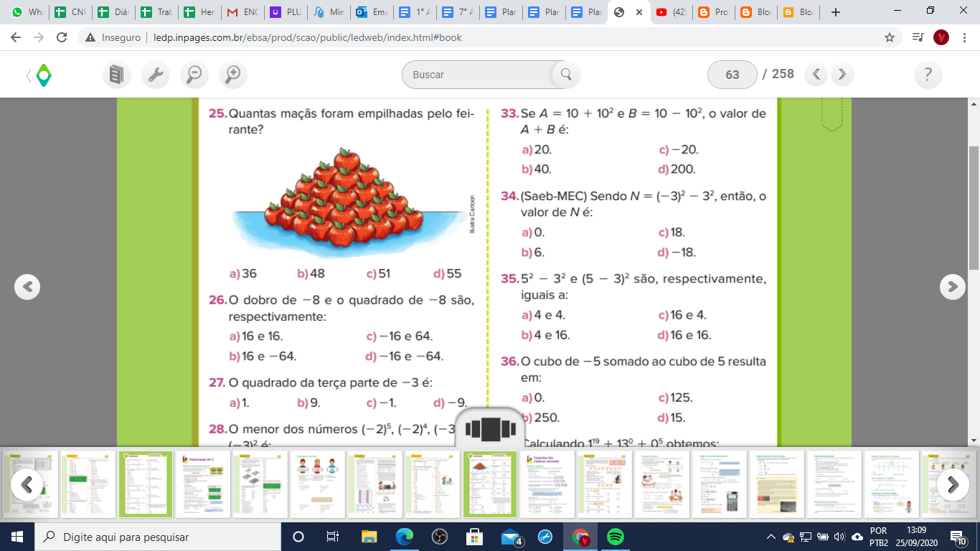Viewport: 980px width, 551px height.
Task: Open the Conjuntos dos números racionais thumbnail
Action: (547, 484)
